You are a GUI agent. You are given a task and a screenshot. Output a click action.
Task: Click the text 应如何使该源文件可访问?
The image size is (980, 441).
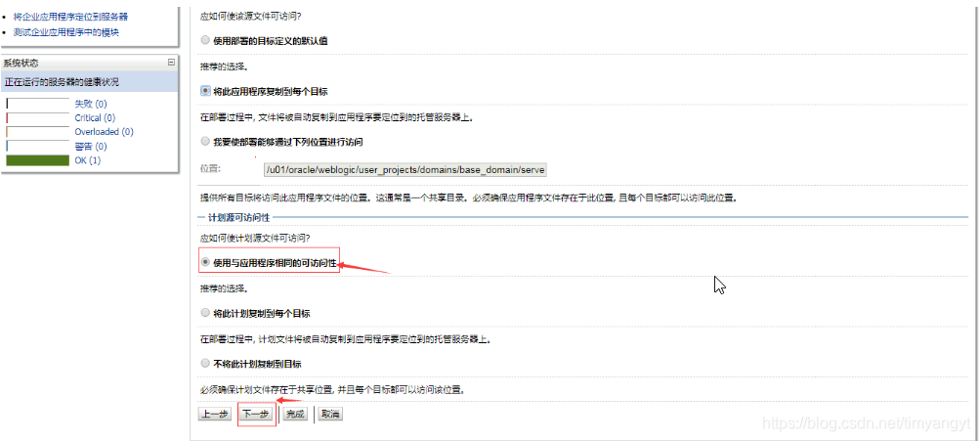252,17
